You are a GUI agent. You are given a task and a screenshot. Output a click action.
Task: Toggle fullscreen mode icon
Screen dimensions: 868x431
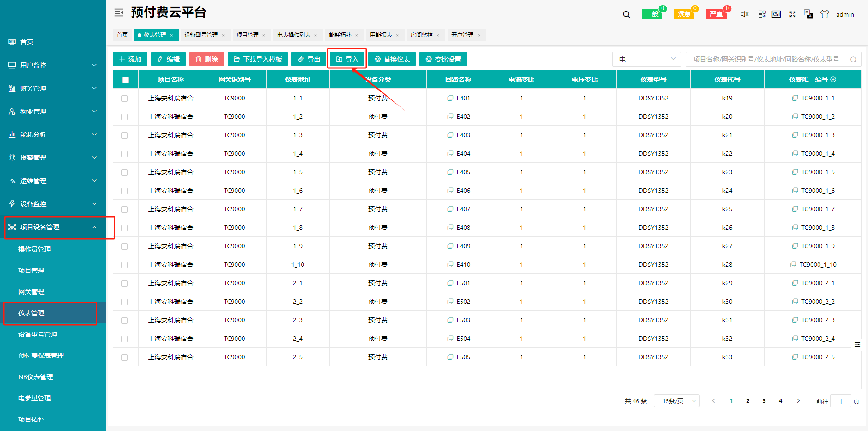tap(792, 14)
